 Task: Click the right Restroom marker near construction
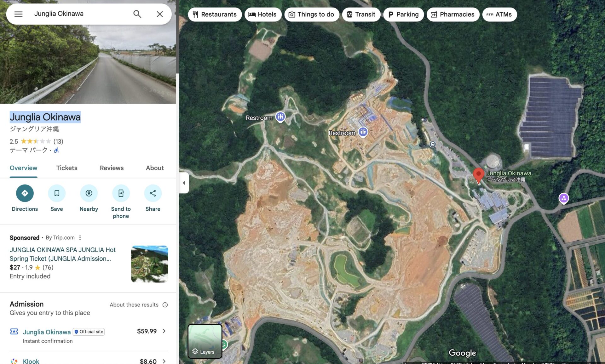tap(363, 132)
